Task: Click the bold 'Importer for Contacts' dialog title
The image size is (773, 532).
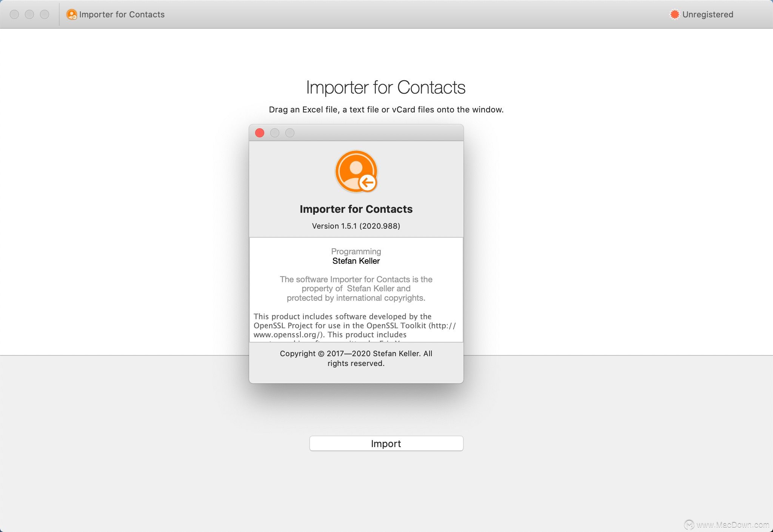Action: tap(356, 209)
